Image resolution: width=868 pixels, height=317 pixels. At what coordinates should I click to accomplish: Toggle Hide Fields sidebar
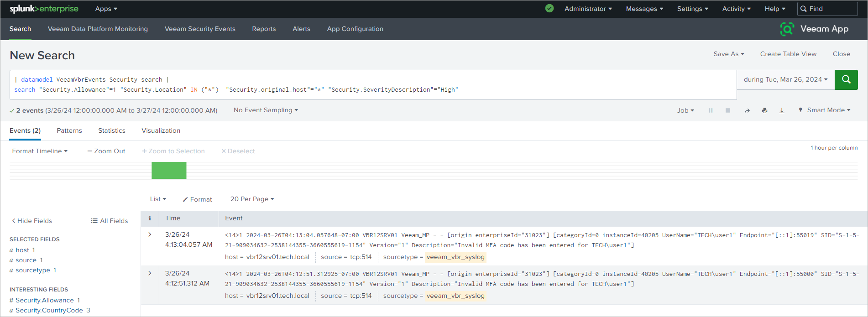pos(32,221)
